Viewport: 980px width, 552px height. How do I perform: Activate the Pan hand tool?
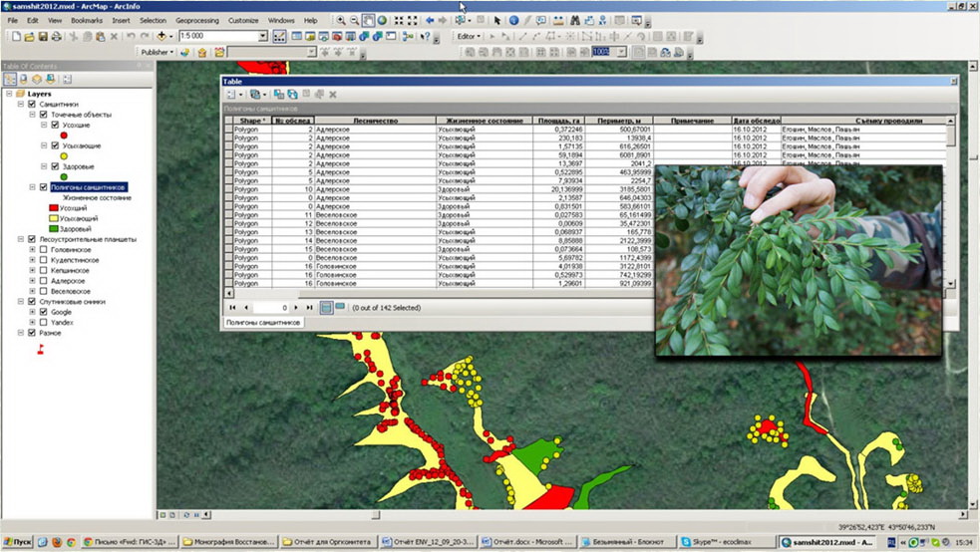(x=368, y=21)
